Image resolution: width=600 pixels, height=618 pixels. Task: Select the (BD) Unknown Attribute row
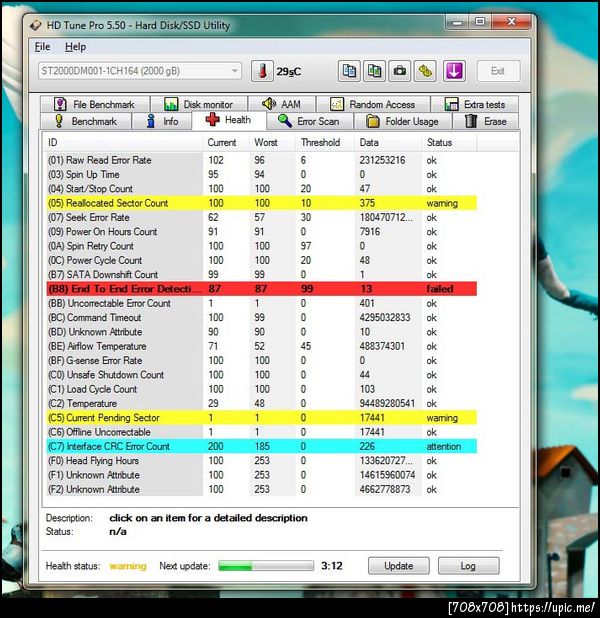[x=261, y=332]
